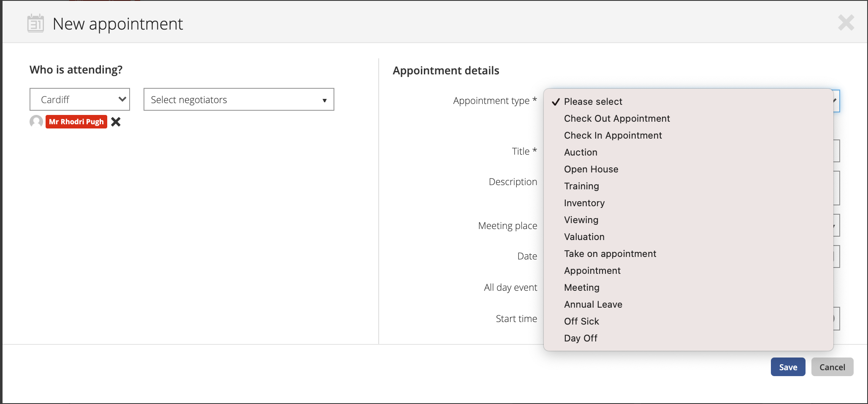Select Meeting appointment type

[689, 287]
